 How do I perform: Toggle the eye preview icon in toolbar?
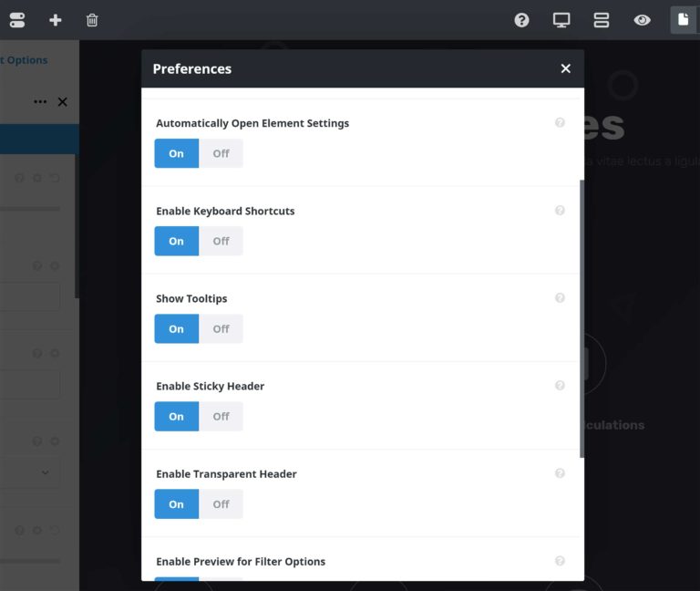(642, 20)
